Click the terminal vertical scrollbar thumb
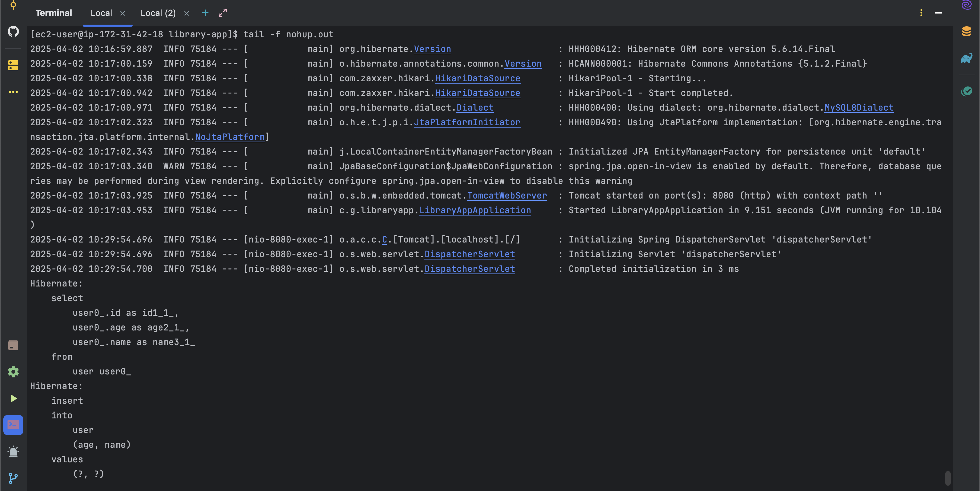Screen dimensions: 980x491 click(948, 478)
